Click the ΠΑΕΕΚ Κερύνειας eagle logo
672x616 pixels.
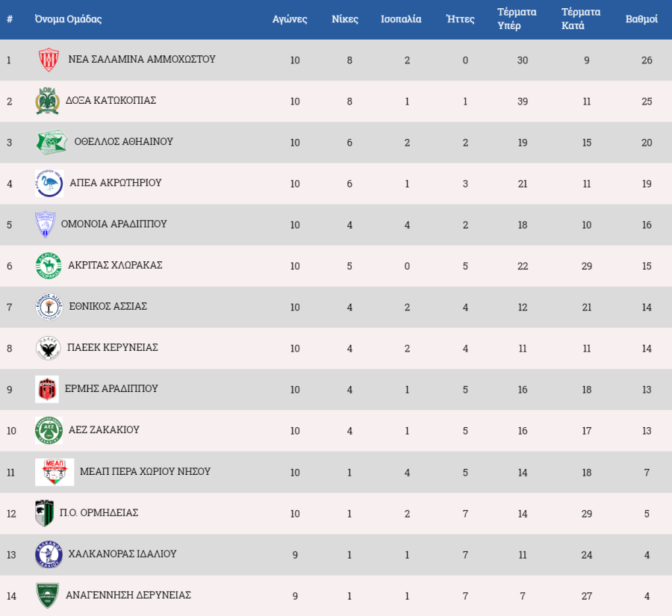tap(48, 348)
